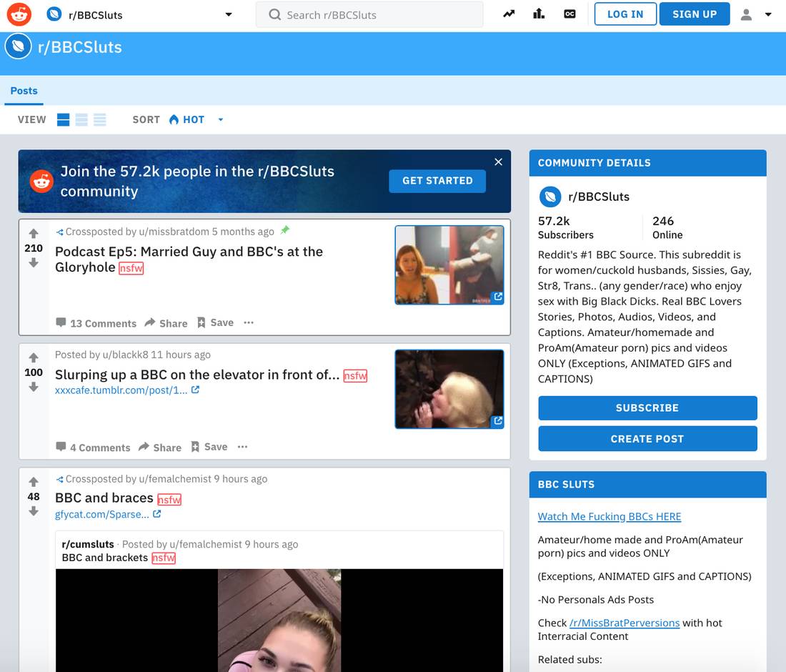
Task: Switch to the Posts tab
Action: (x=24, y=91)
